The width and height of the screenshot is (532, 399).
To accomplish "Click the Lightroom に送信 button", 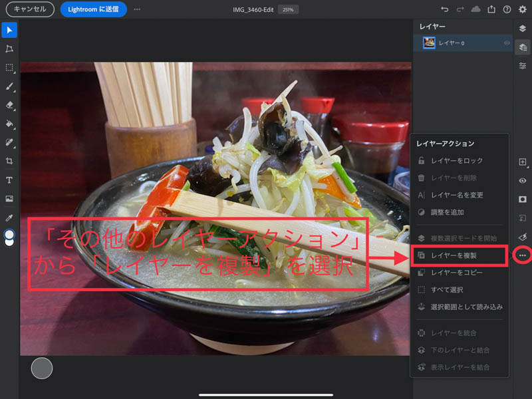I will pos(93,9).
